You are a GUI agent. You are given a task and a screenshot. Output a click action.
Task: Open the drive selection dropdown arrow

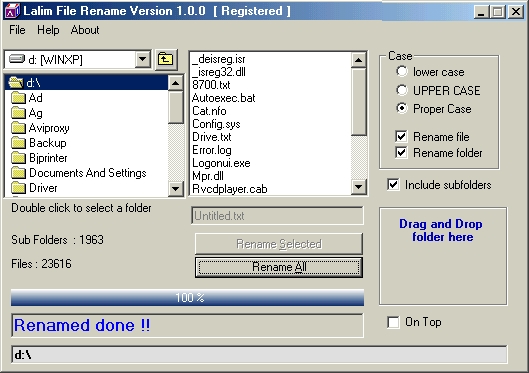[x=143, y=59]
